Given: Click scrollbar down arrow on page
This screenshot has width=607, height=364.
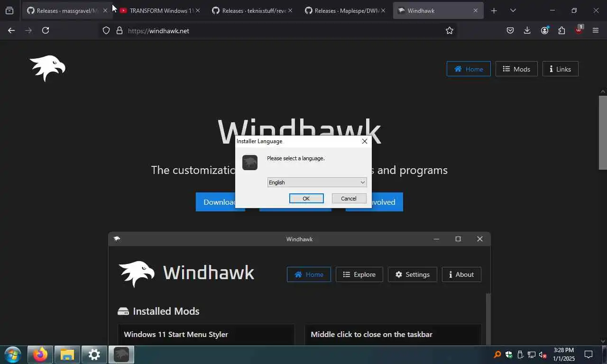Looking at the screenshot, I should [x=603, y=341].
